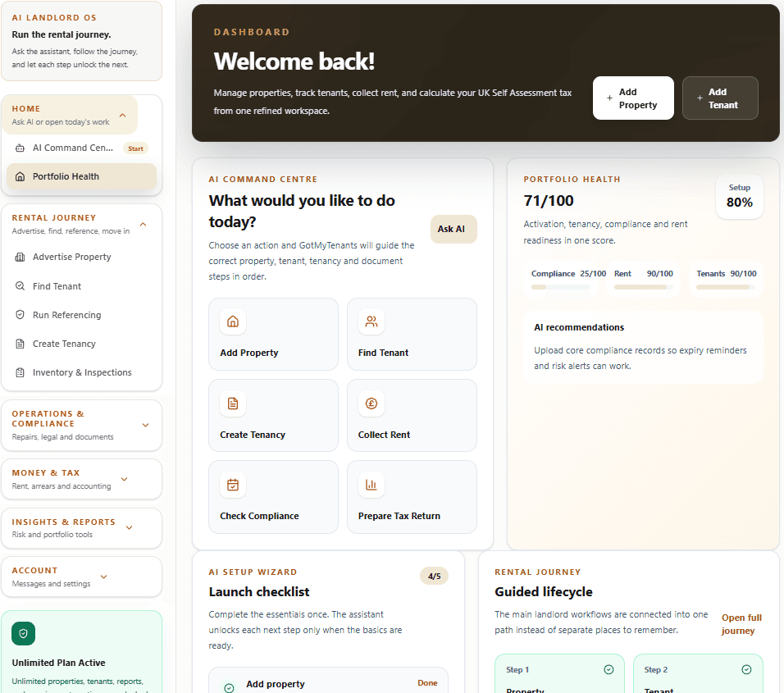Screen dimensions: 784x693
Task: Click the shield icon beside Run Referencing
Action: pyautogui.click(x=20, y=315)
